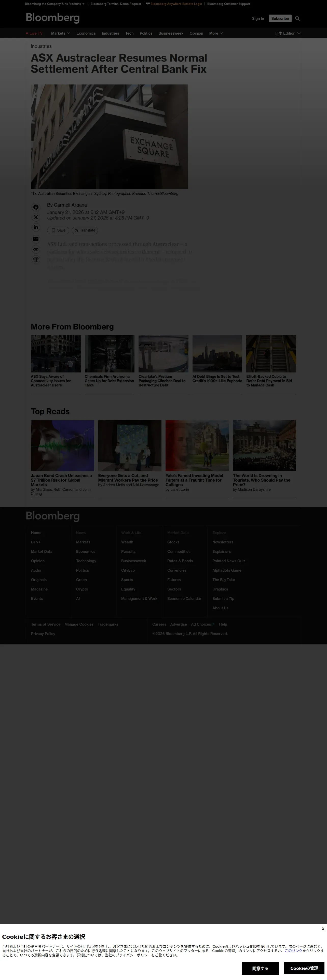Open footer Newsletters link
This screenshot has height=980, width=327.
point(223,542)
